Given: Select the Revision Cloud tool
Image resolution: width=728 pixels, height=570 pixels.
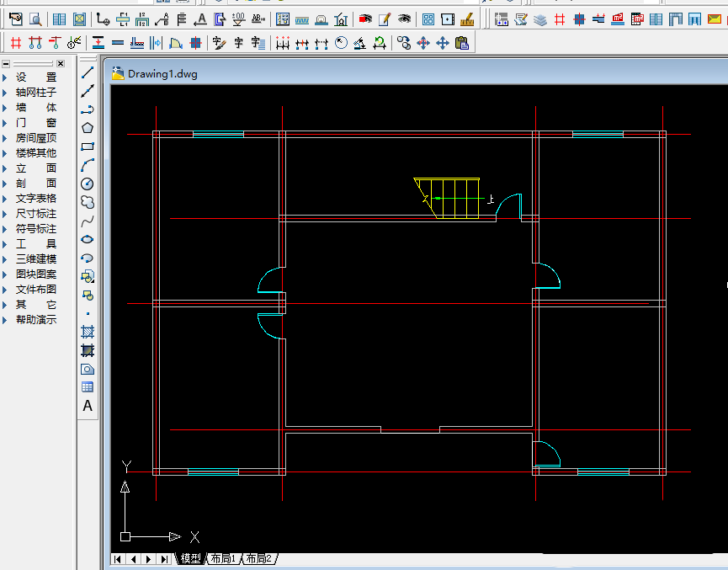Looking at the screenshot, I should pos(88,202).
